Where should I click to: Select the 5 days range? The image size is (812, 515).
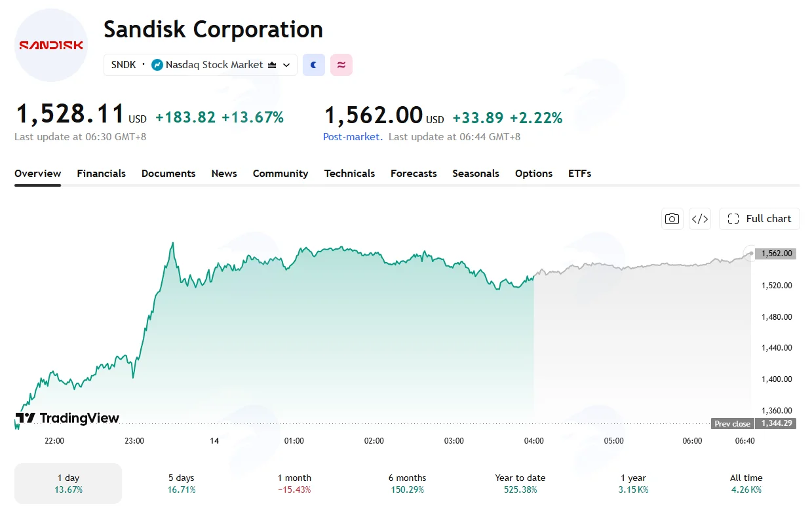click(x=182, y=484)
